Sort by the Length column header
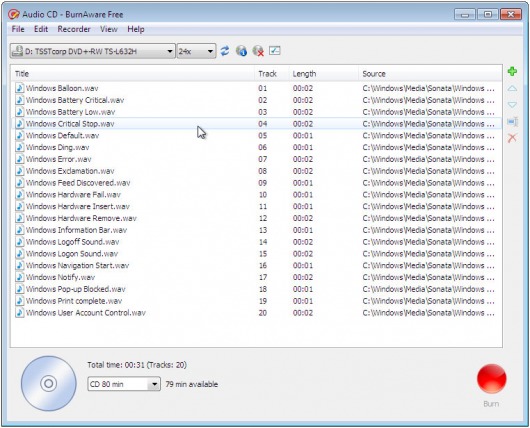The image size is (530, 428). (x=323, y=74)
